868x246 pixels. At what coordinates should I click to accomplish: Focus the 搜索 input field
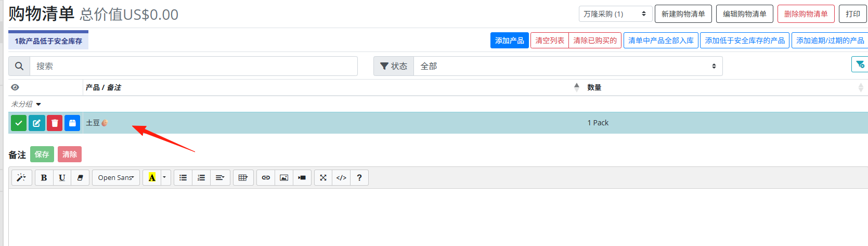[193, 66]
